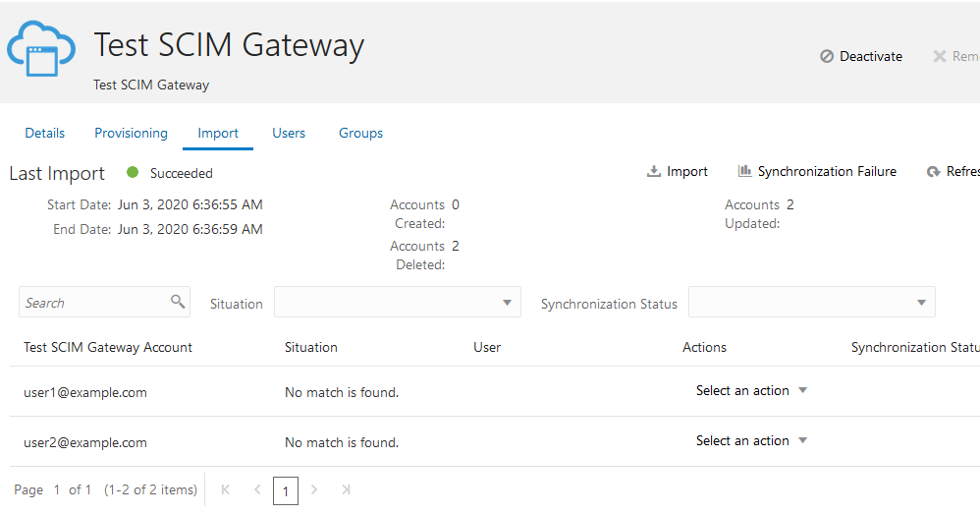Click into the Search input field

[x=93, y=303]
